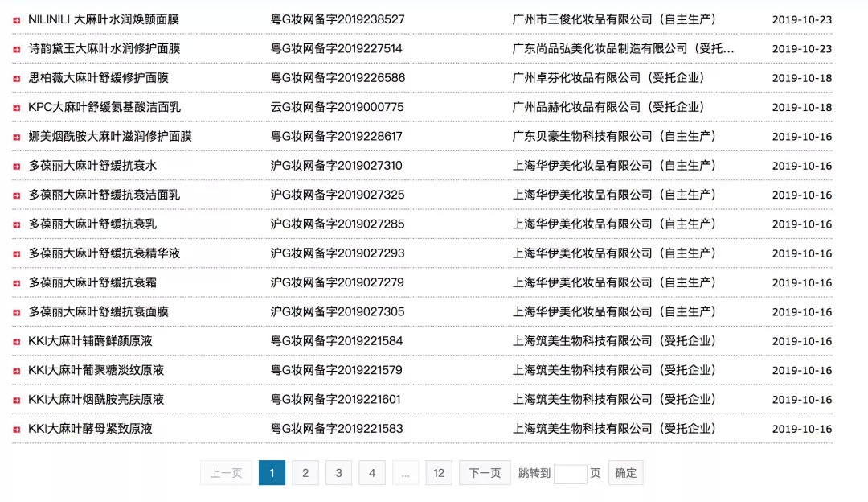Click red icon beside KPC大麻叶舒缓氨基酸洁面乳

point(17,108)
